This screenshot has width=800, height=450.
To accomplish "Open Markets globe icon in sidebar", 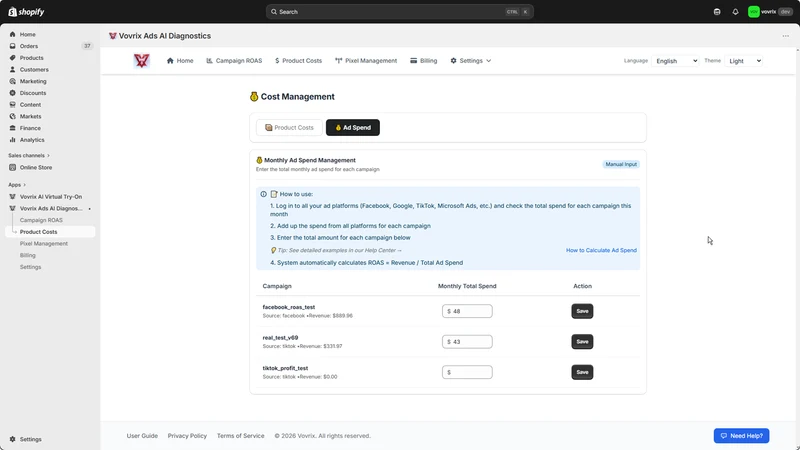I will coord(12,116).
